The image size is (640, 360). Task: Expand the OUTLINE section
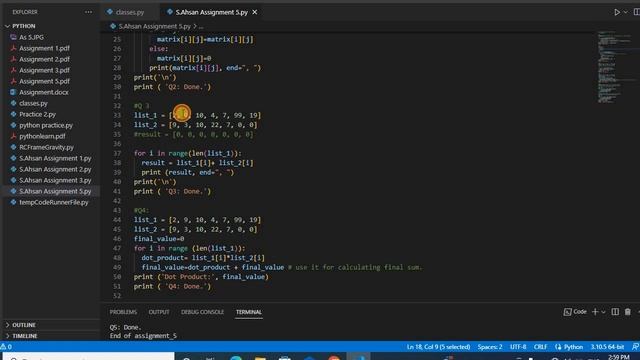tap(24, 325)
